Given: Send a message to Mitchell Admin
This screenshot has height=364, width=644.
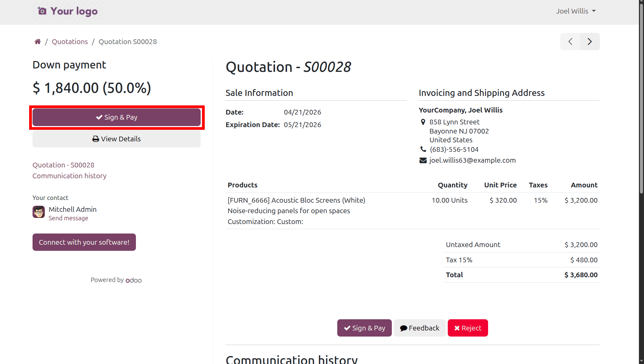Looking at the screenshot, I should (68, 218).
